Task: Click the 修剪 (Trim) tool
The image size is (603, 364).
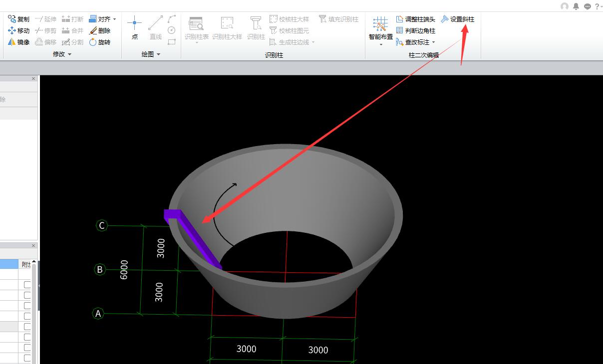Action: point(46,30)
